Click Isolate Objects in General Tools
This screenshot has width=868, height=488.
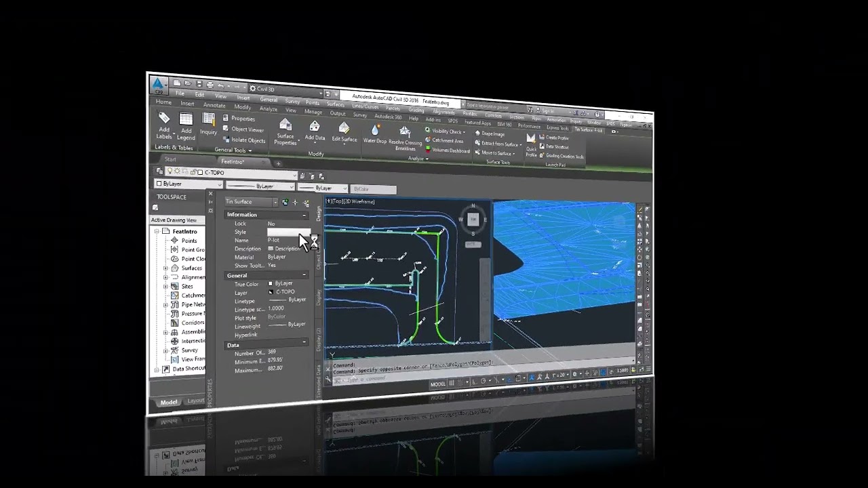243,140
